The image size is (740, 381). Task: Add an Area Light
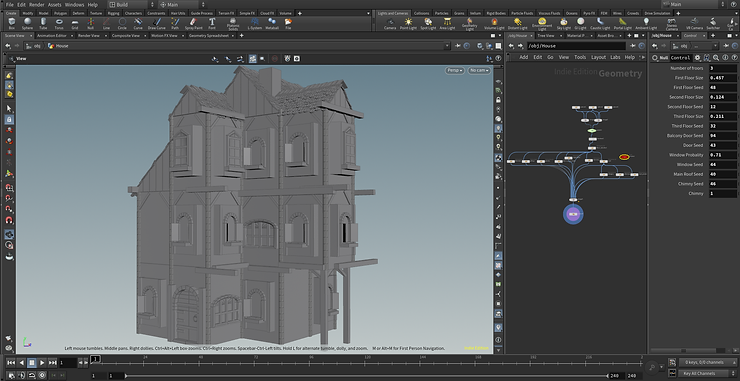coord(447,24)
